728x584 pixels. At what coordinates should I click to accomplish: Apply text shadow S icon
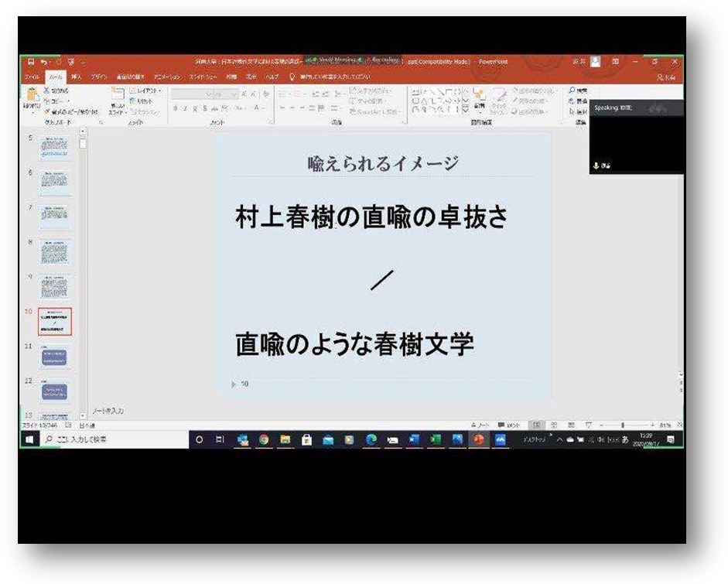[205, 108]
